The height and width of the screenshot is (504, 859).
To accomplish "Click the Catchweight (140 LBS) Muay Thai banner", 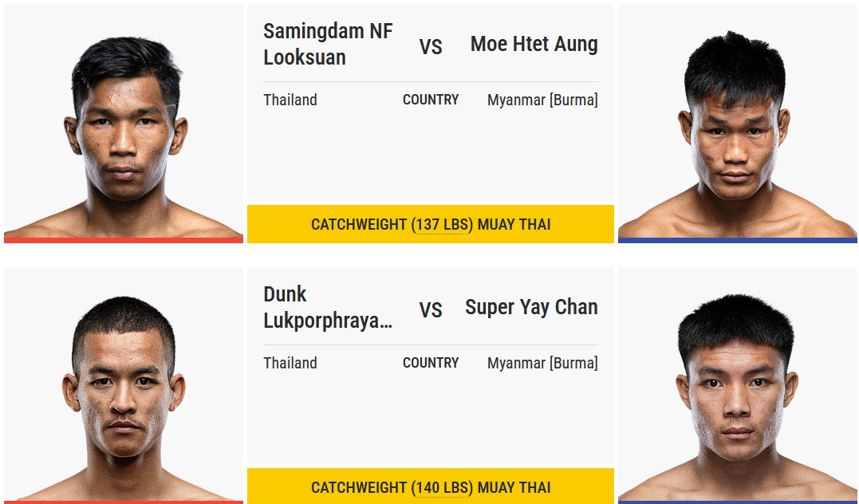I will 431,486.
